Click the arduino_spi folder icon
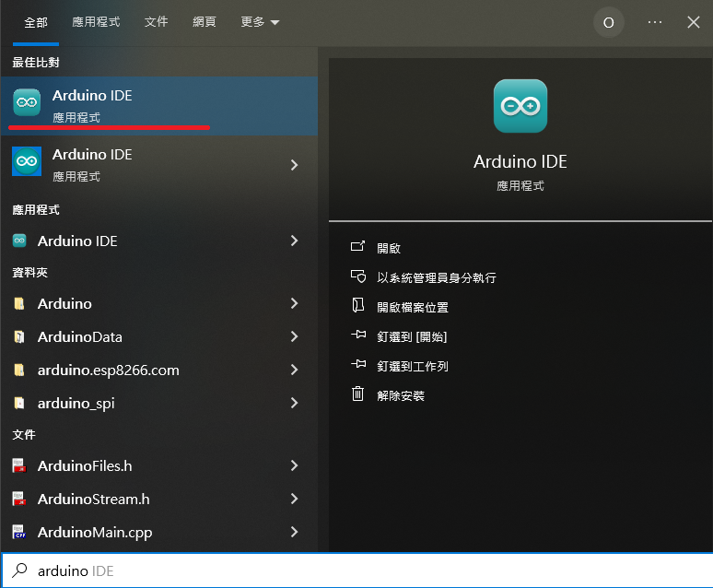Screen dimensions: 713x588 pyautogui.click(x=19, y=404)
